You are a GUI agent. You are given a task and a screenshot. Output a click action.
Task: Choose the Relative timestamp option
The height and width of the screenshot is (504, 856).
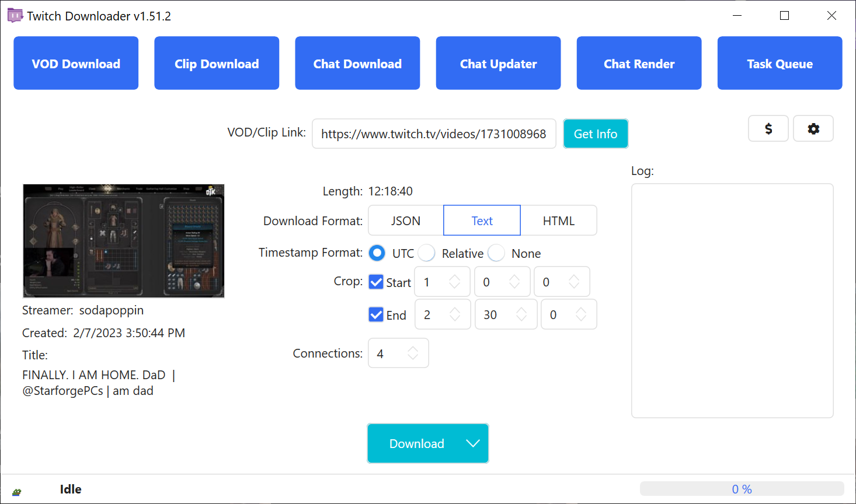pyautogui.click(x=427, y=253)
